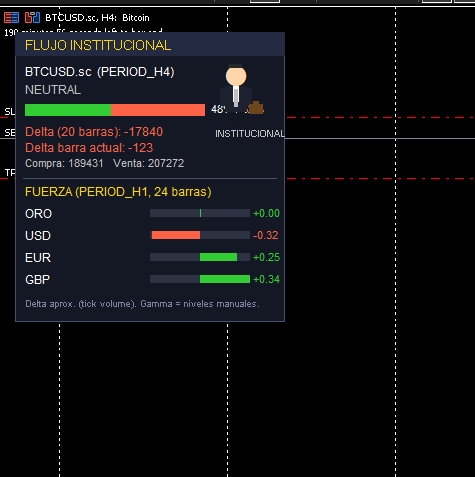Click the Venta 207272 figure
Viewport: 475px width, 477px height.
pyautogui.click(x=148, y=163)
